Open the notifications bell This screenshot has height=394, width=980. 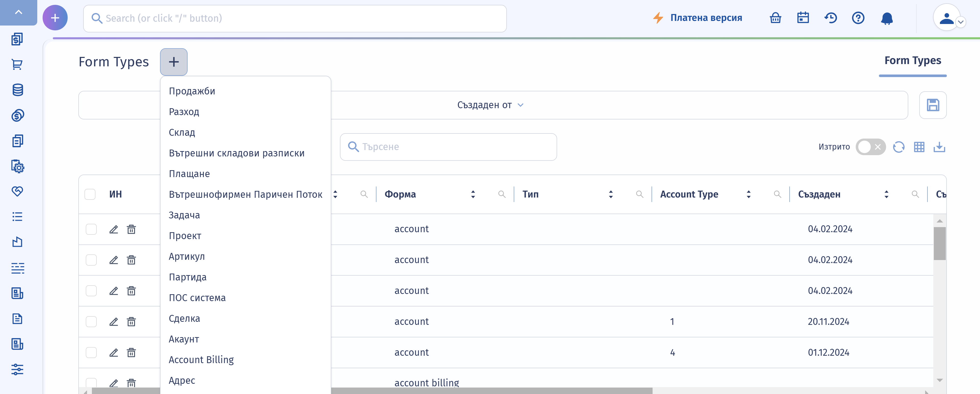point(887,18)
